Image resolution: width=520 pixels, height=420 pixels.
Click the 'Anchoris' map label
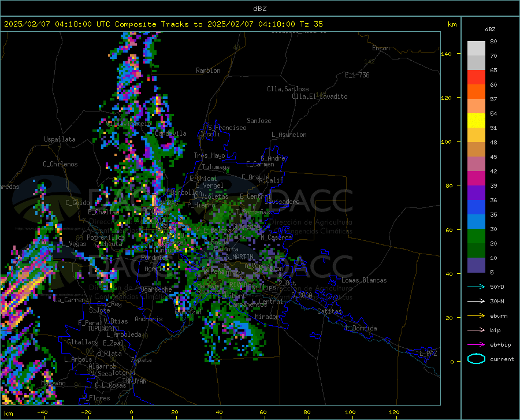pyautogui.click(x=148, y=319)
